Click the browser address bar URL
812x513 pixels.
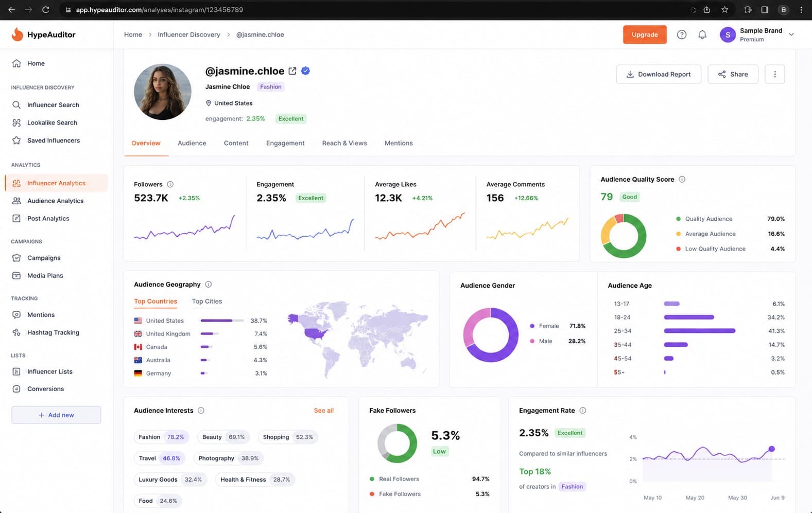(160, 9)
